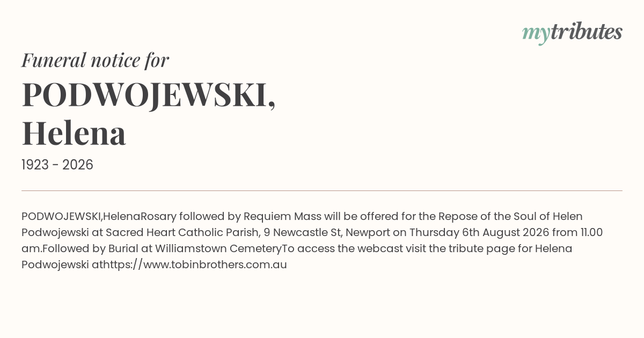Click the word 'Rosary' in notice
Screen dimensions: 644x338
tap(158, 216)
